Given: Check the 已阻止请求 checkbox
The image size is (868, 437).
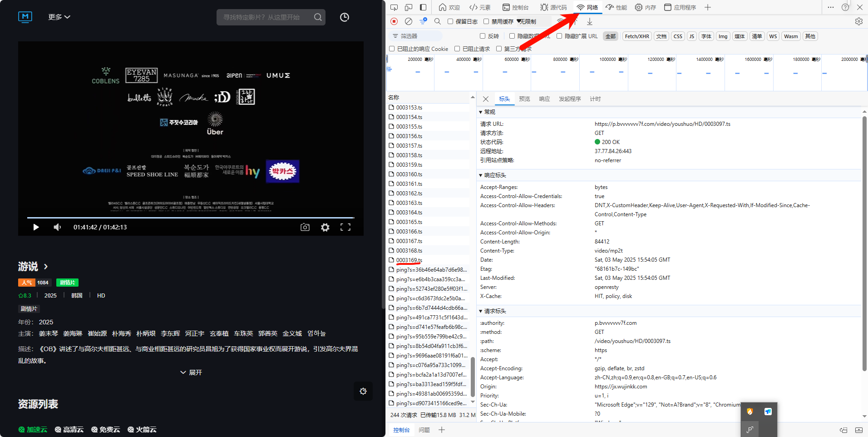Looking at the screenshot, I should point(457,49).
